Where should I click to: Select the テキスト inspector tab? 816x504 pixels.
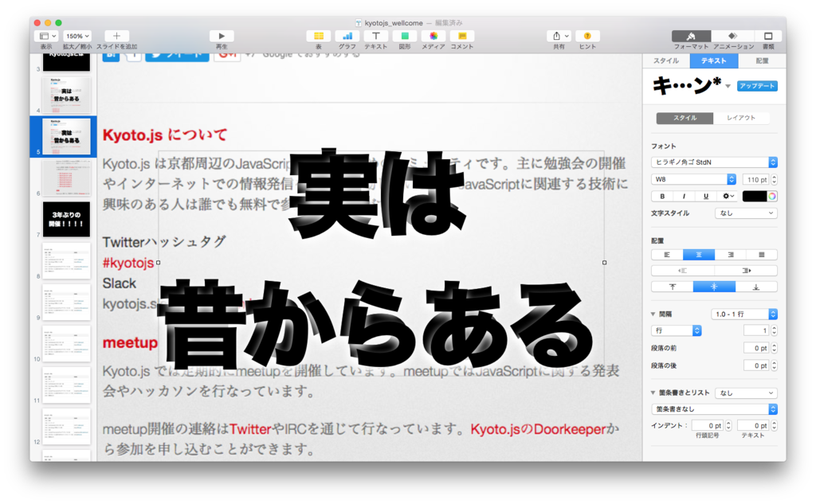click(713, 61)
